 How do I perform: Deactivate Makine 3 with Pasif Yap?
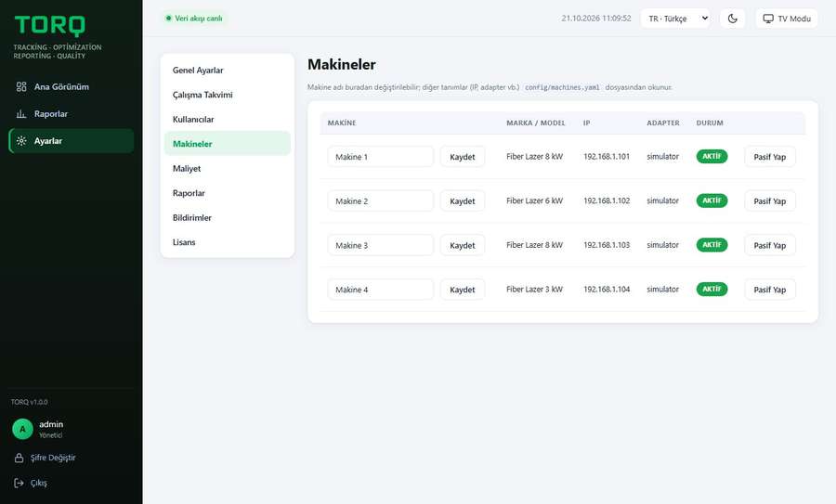pyautogui.click(x=769, y=245)
